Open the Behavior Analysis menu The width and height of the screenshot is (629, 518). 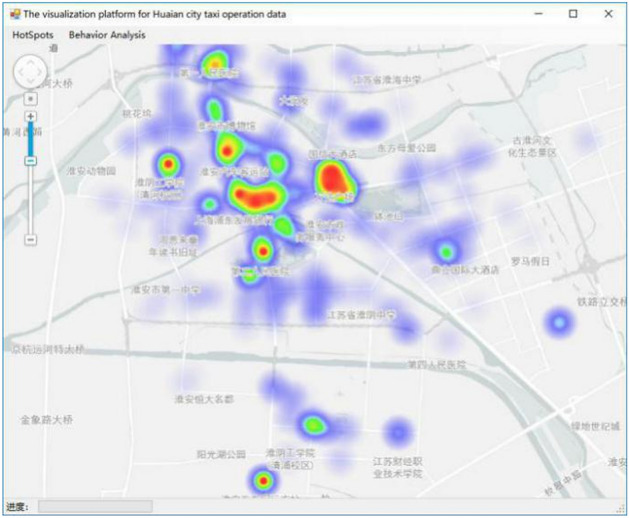click(107, 35)
